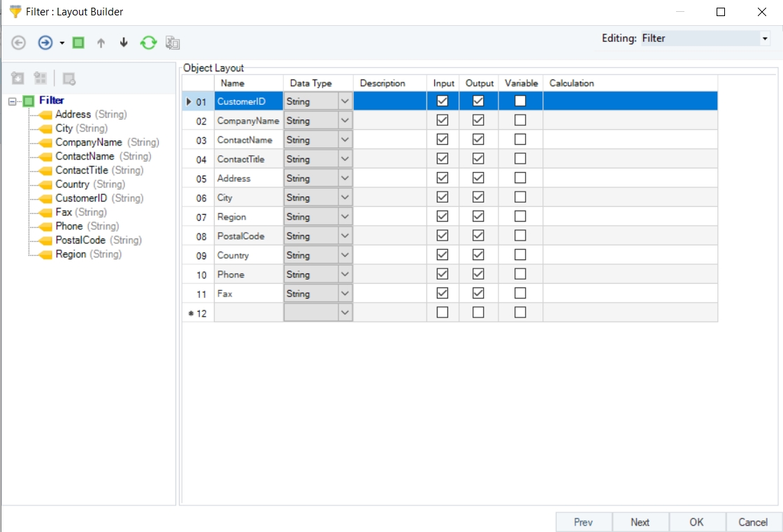
Task: Click the green square object icon in toolbar
Action: (78, 43)
